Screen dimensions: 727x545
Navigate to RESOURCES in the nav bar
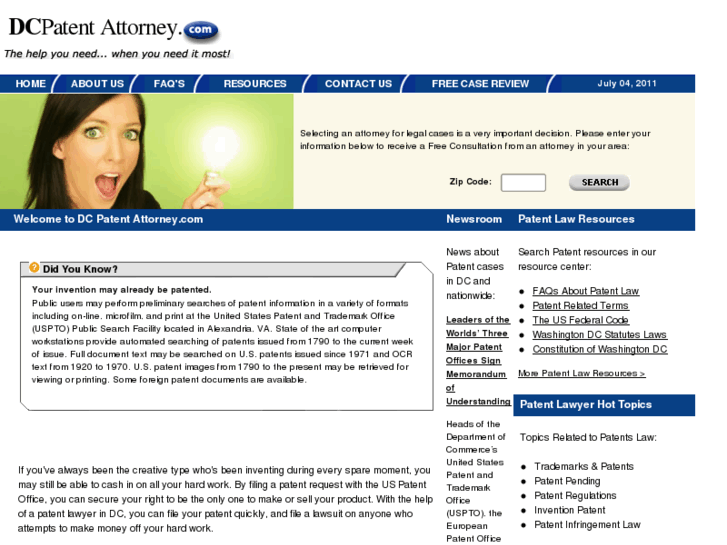[255, 84]
